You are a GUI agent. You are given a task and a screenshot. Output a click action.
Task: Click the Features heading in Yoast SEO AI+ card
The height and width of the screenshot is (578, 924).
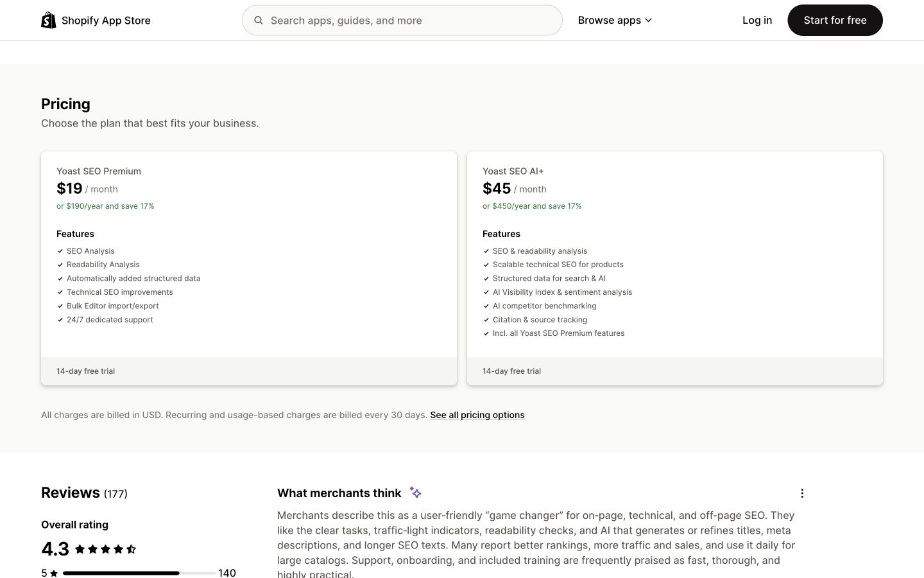pos(501,234)
